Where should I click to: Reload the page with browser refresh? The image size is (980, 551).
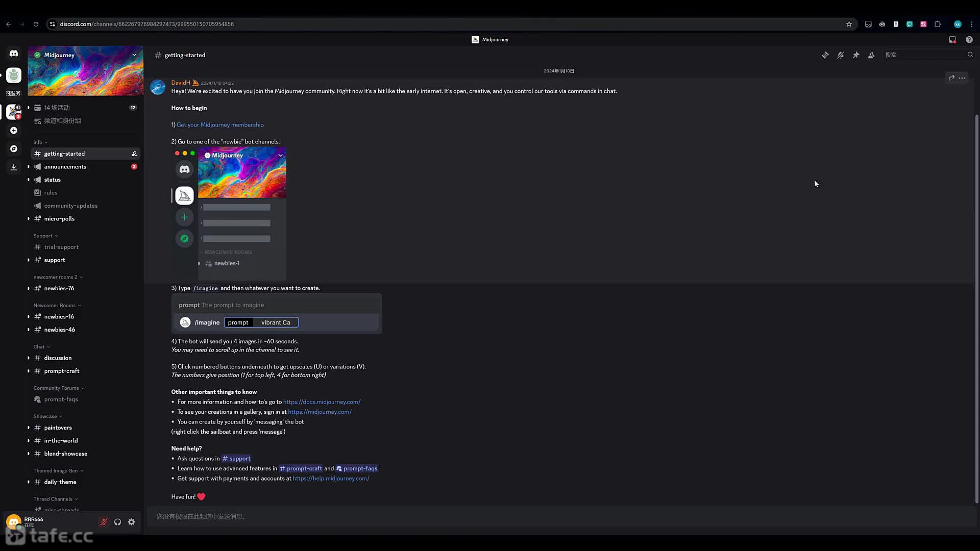point(36,24)
